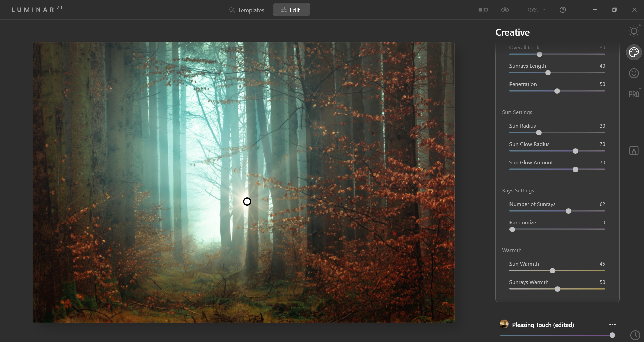Click the sun position marker on photo
Image resolution: width=644 pixels, height=342 pixels.
247,201
